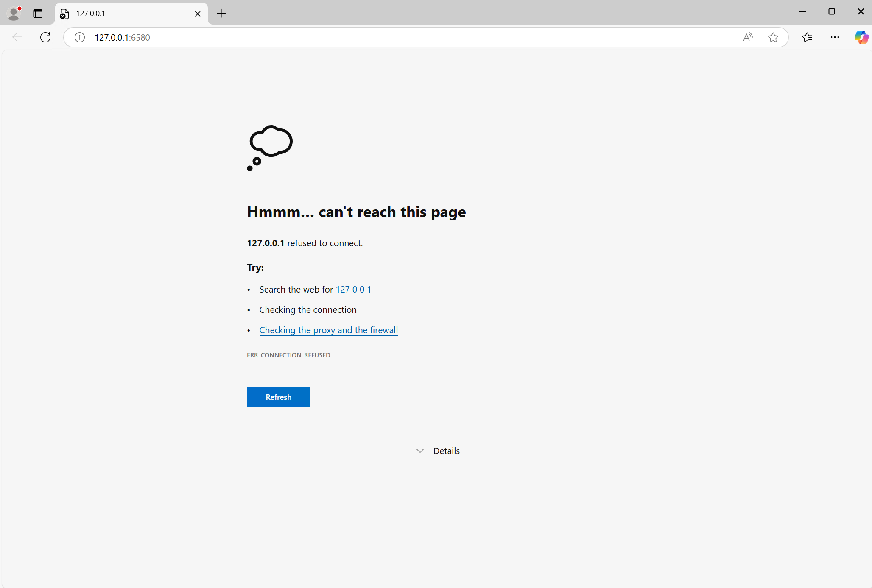Click the Details chevron arrow
Viewport: 872px width, 588px height.
click(420, 451)
